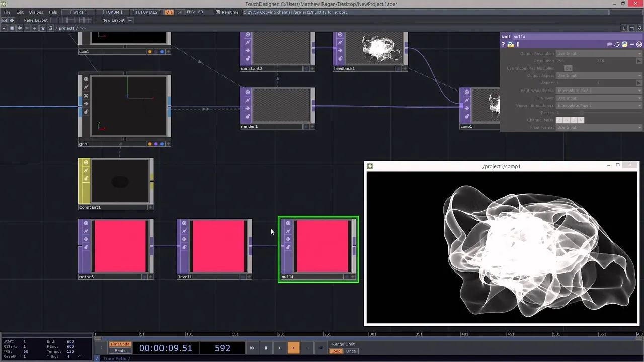Click plus button on level1 node footer
The width and height of the screenshot is (644, 362).
249,277
